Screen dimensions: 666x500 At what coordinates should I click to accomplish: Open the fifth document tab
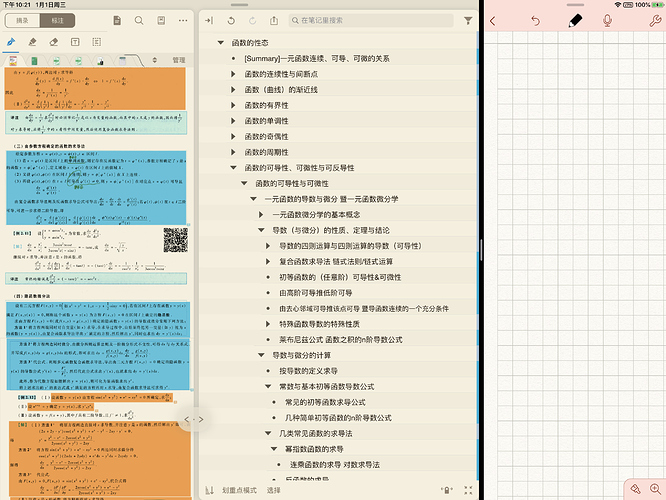coord(100,61)
